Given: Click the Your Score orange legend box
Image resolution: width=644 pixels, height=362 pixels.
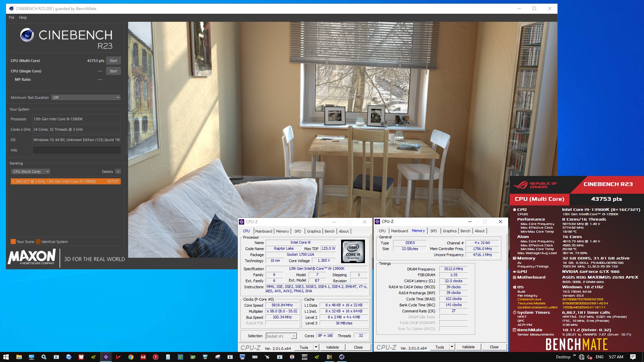Looking at the screenshot, I should [x=13, y=241].
